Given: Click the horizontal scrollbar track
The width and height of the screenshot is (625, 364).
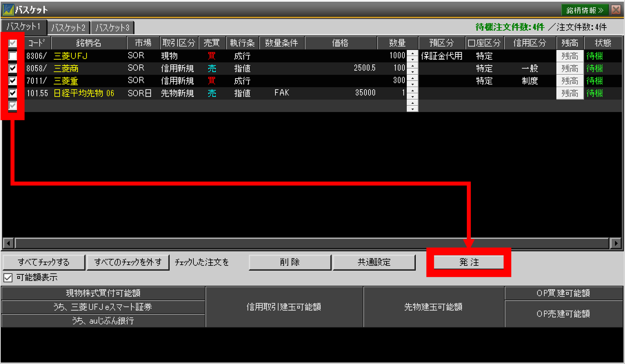Looking at the screenshot, I should (312, 243).
